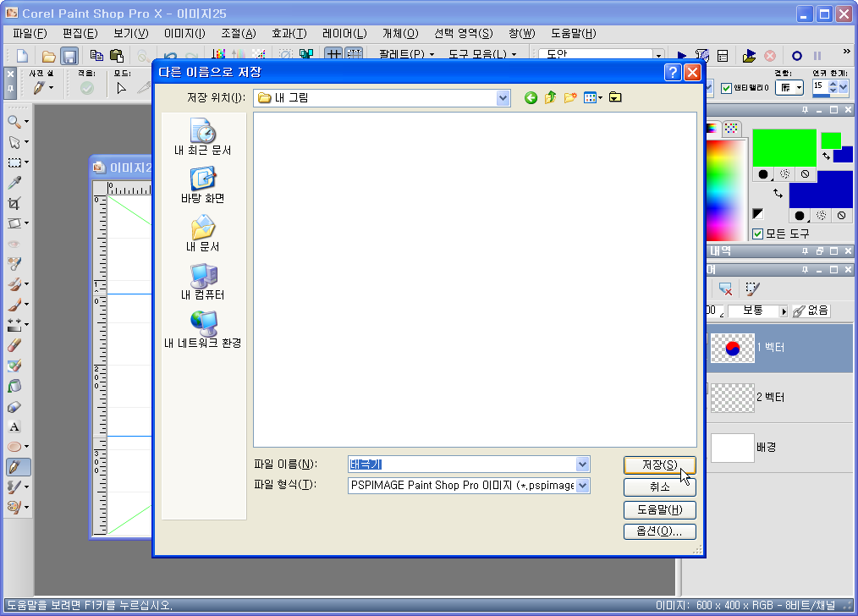
Task: Select the Paint Brush tool
Action: [x=14, y=304]
